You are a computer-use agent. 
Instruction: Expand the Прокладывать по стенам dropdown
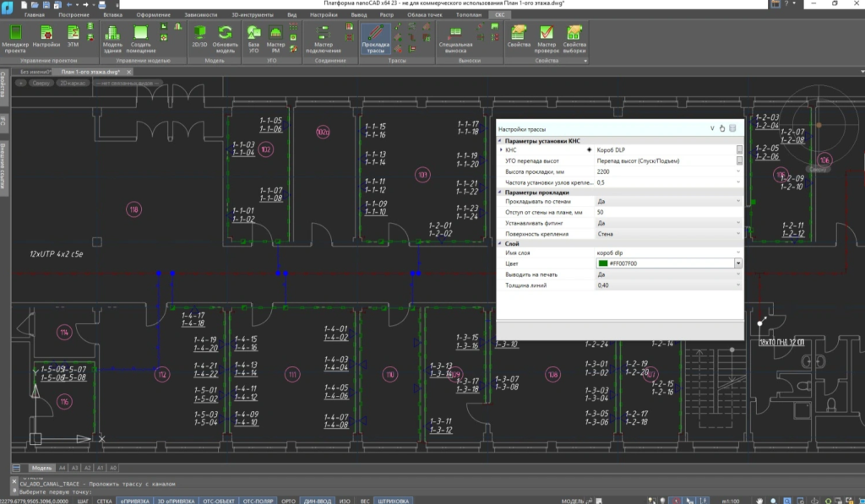[738, 202]
